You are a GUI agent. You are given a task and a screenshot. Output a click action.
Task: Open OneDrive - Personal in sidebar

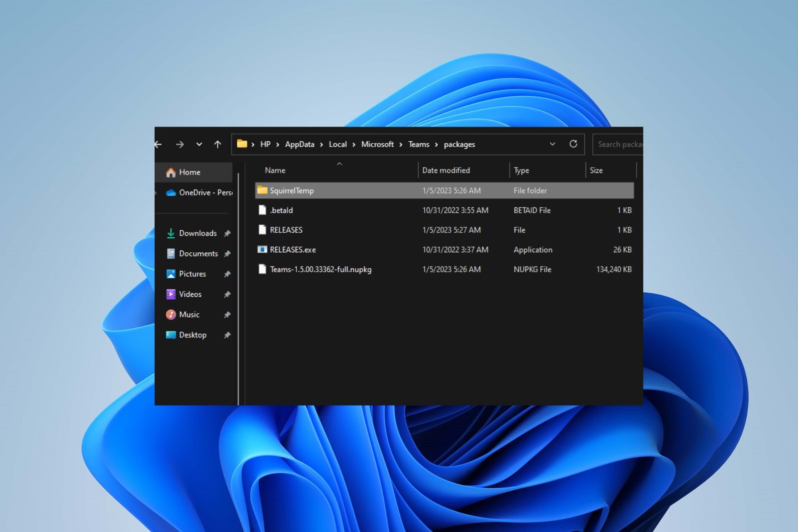[x=194, y=192]
